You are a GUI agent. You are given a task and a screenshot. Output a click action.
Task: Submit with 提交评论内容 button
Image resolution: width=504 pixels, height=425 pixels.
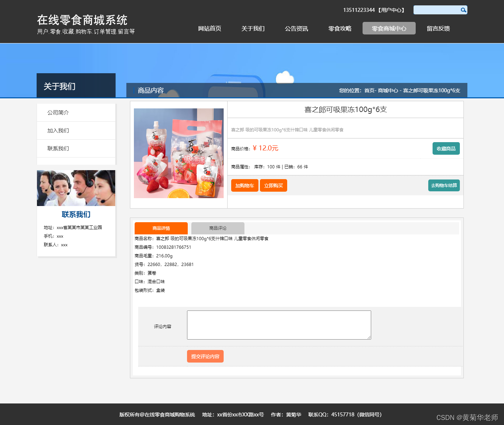[205, 356]
